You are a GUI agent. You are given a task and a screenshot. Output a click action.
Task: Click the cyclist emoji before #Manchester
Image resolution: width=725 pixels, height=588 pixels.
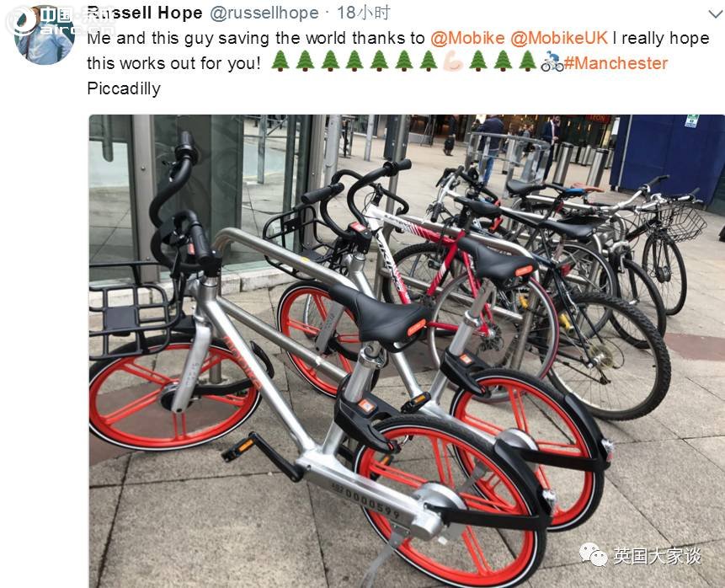(x=552, y=62)
